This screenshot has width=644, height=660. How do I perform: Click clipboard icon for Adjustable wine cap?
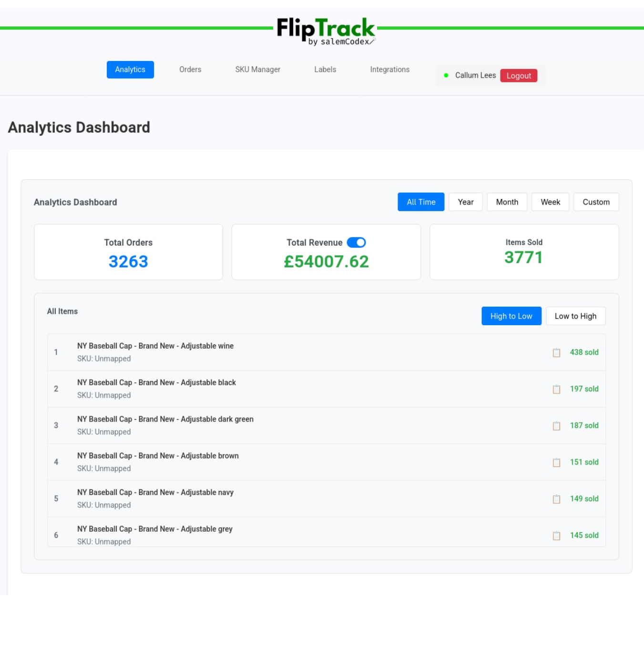click(x=556, y=352)
